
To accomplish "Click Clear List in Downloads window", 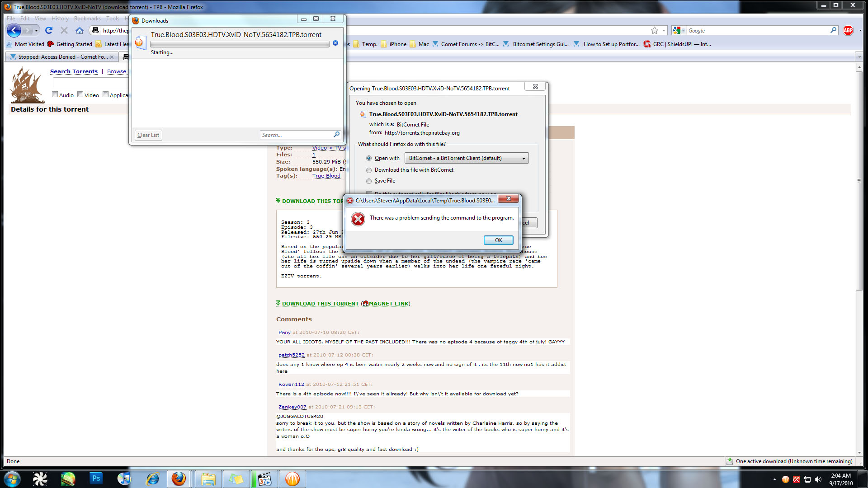I will pos(148,135).
